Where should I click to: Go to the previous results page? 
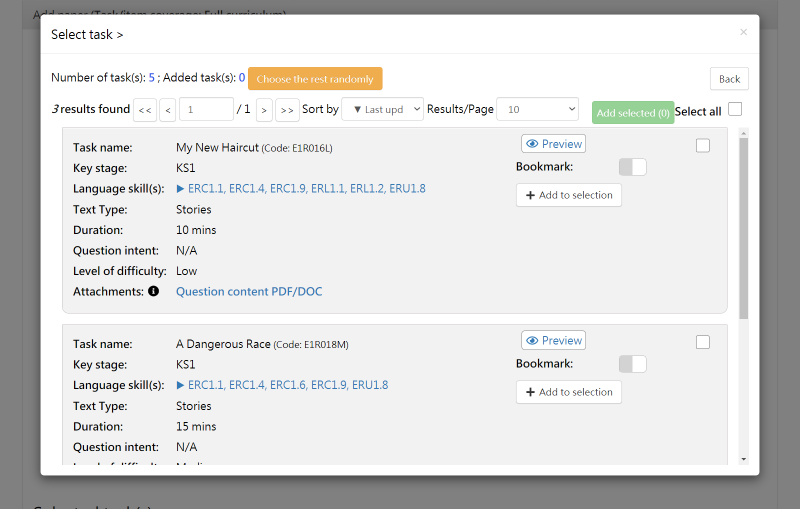(x=168, y=110)
